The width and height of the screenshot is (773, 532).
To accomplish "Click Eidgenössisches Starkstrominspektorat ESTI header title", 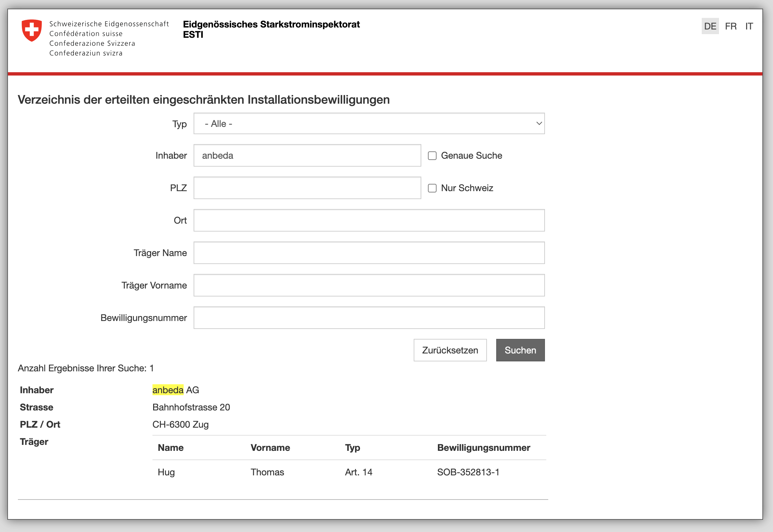I will pos(271,29).
